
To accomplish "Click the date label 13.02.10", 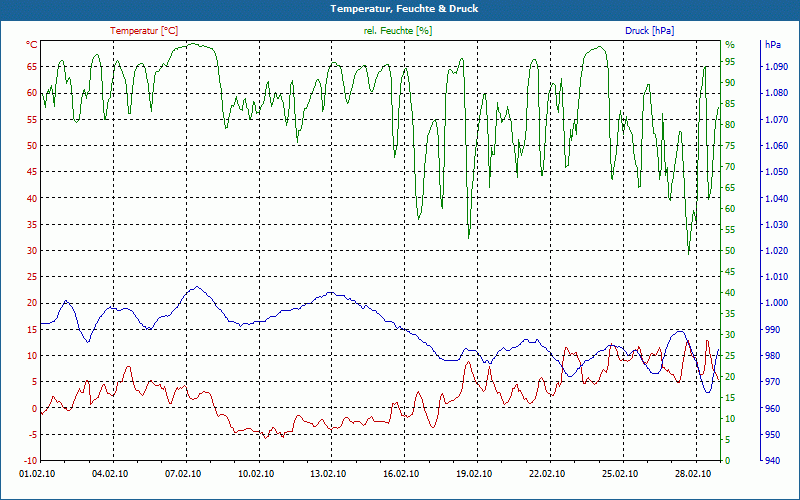I will [329, 474].
